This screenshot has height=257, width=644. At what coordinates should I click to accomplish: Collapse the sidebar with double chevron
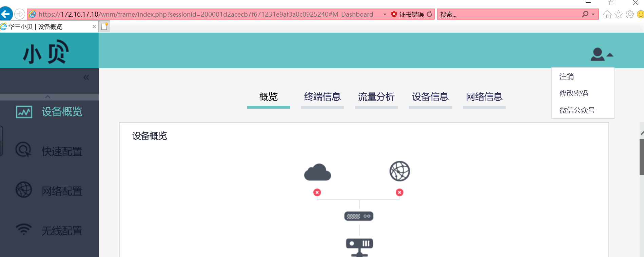tap(86, 77)
